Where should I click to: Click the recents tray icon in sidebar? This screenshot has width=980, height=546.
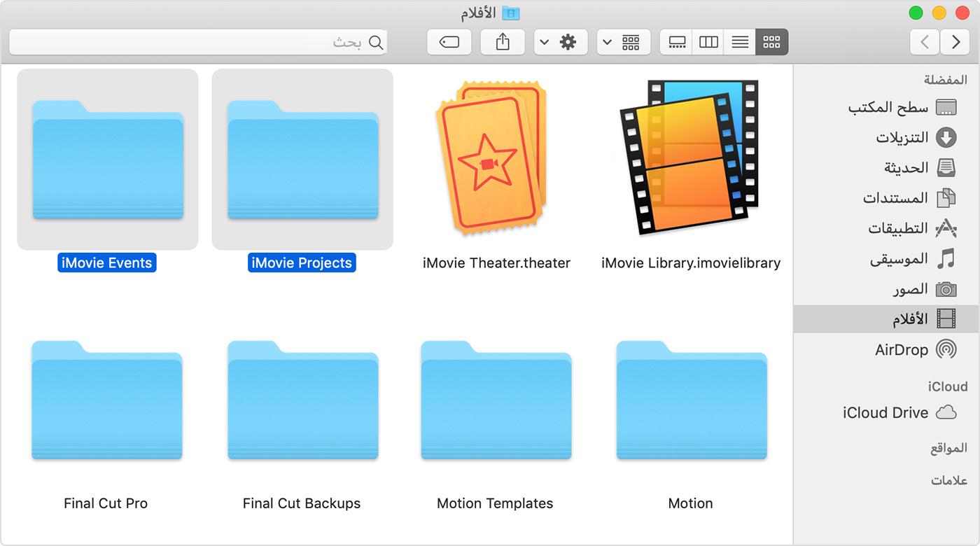click(946, 168)
